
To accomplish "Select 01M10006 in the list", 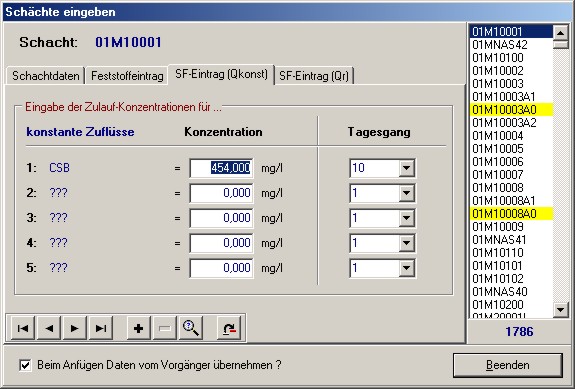I will tap(511, 162).
